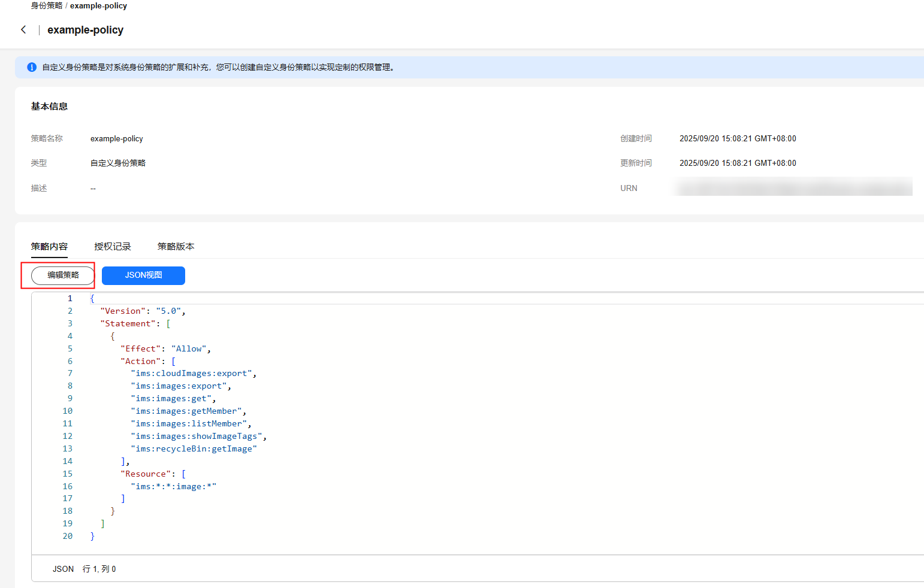Click the ims:recycleBin:getImage action line
924x588 pixels.
(194, 448)
